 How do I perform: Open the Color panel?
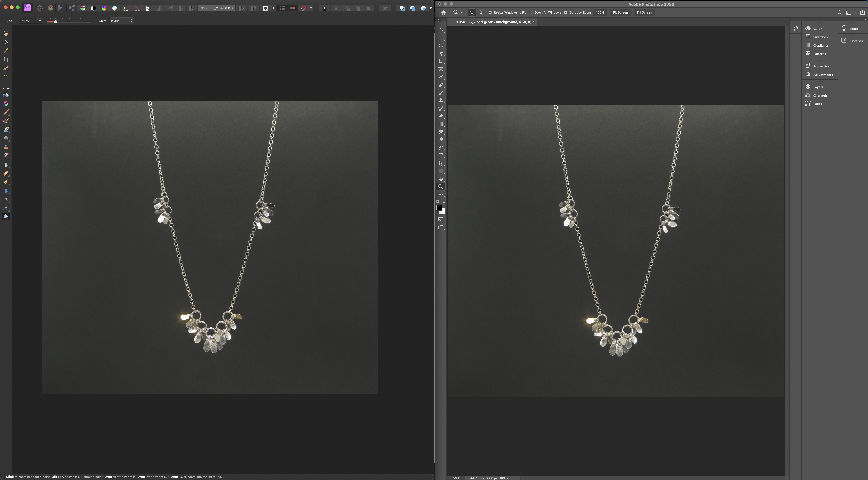[813, 29]
